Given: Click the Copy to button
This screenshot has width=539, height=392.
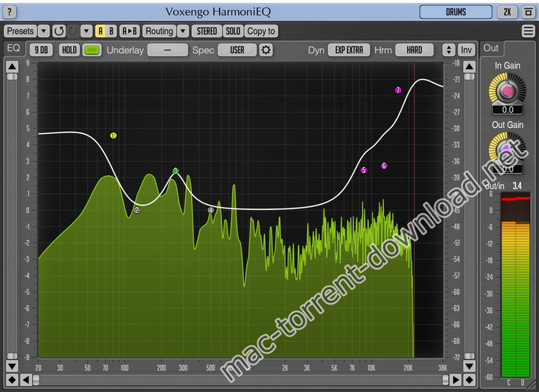Looking at the screenshot, I should pos(261,32).
